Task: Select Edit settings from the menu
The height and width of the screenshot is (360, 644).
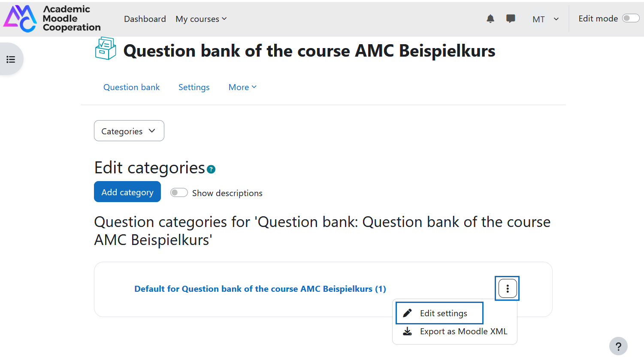Action: 439,313
